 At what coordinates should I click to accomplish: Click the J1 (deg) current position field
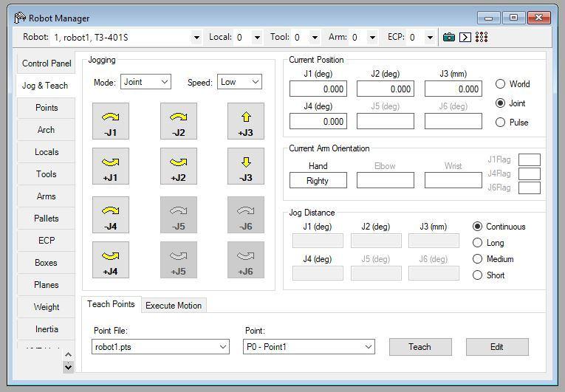(x=318, y=89)
